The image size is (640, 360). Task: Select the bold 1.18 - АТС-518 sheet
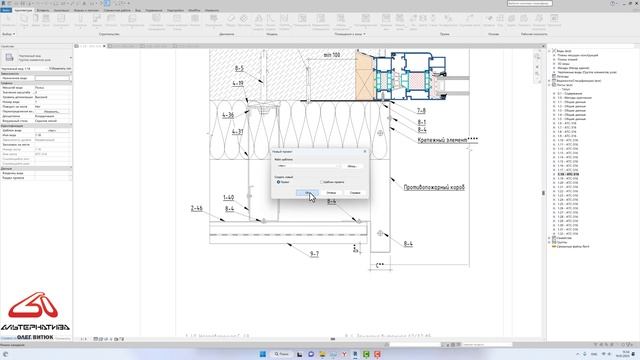click(x=568, y=174)
